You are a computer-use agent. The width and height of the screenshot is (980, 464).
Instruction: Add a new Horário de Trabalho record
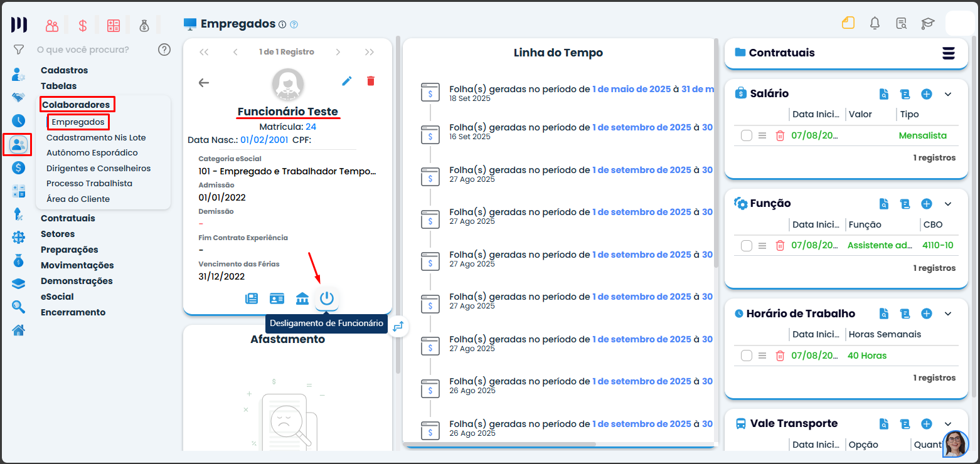pyautogui.click(x=927, y=314)
